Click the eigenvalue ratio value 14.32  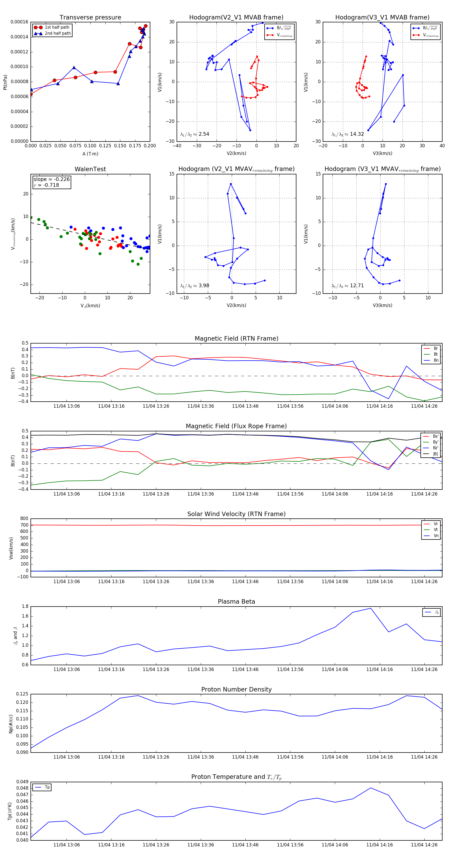(357, 134)
